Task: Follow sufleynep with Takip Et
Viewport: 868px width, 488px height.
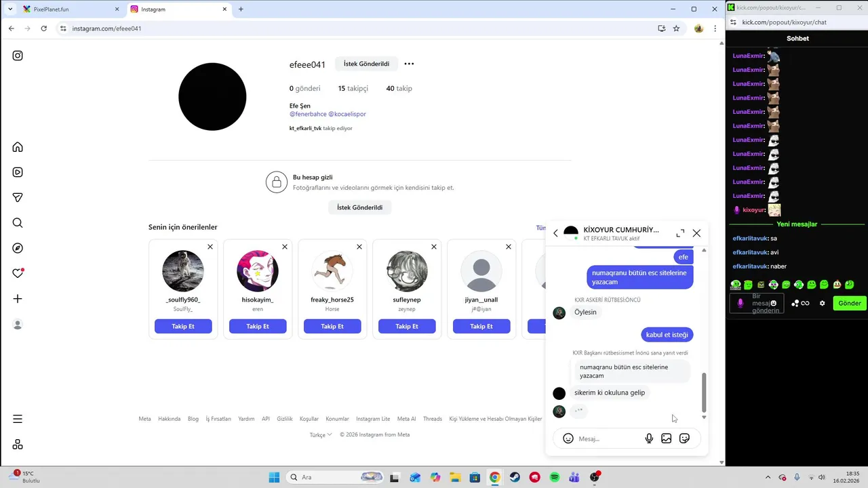Action: [407, 326]
